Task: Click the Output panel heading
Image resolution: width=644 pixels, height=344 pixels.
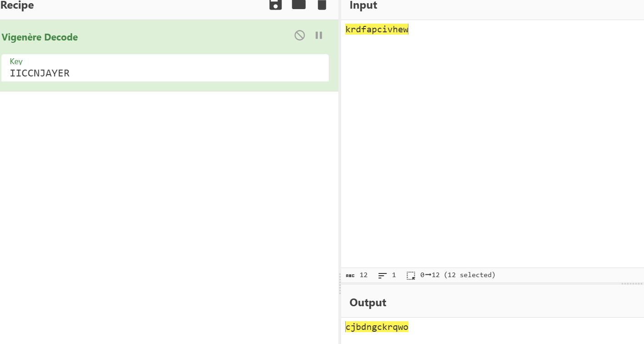Action: 367,303
